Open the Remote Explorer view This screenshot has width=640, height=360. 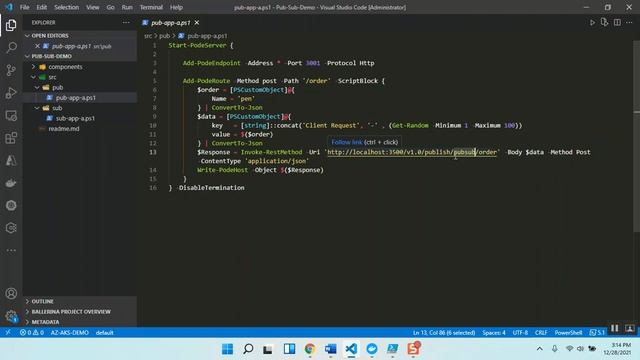tap(11, 116)
